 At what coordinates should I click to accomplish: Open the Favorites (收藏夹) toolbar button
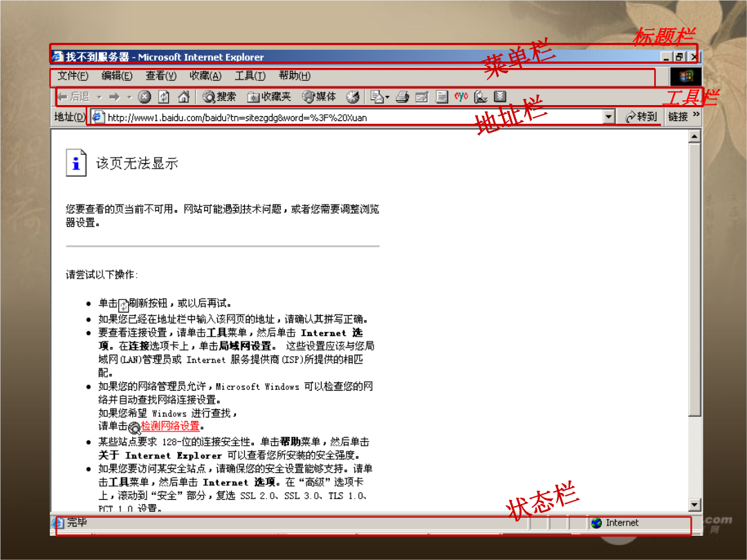tap(269, 97)
